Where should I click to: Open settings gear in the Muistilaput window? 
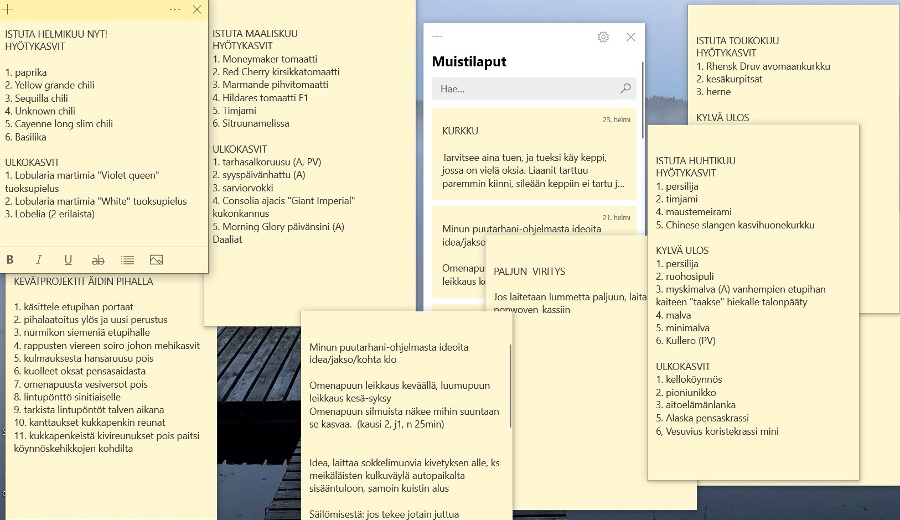pos(603,37)
